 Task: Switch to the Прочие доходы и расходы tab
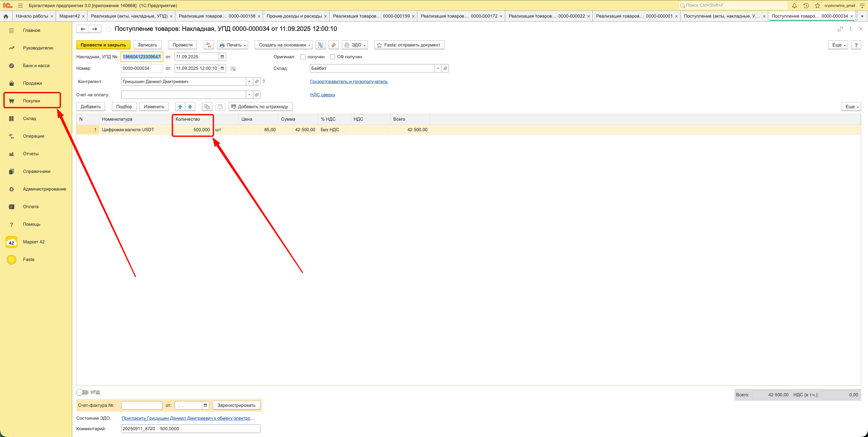[x=294, y=16]
